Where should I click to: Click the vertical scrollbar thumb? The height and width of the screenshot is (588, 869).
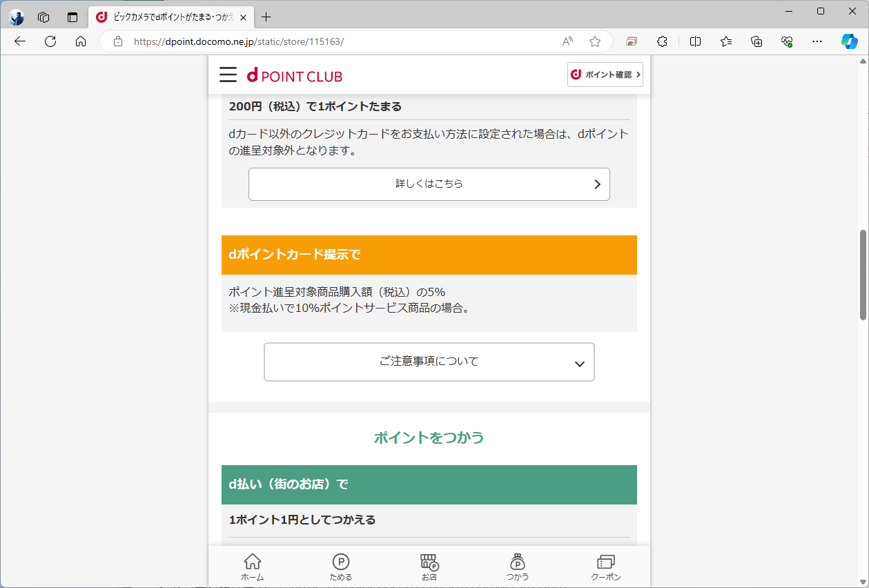tap(863, 274)
